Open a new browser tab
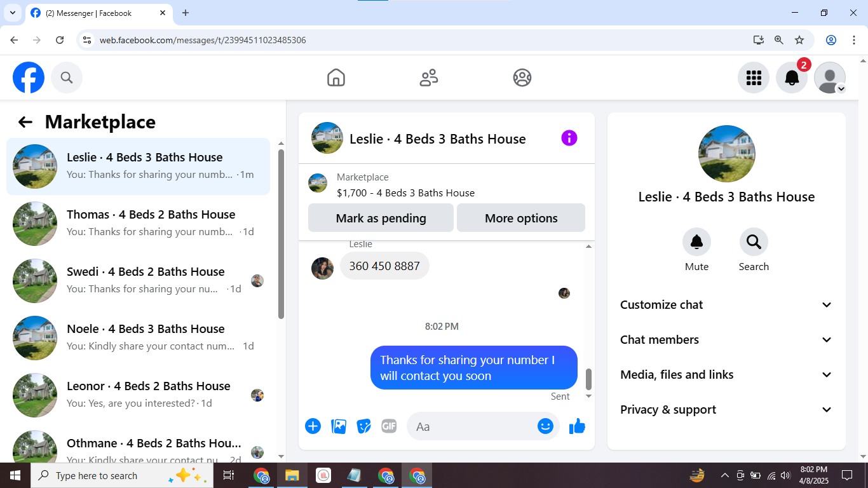The height and width of the screenshot is (488, 868). [x=186, y=13]
